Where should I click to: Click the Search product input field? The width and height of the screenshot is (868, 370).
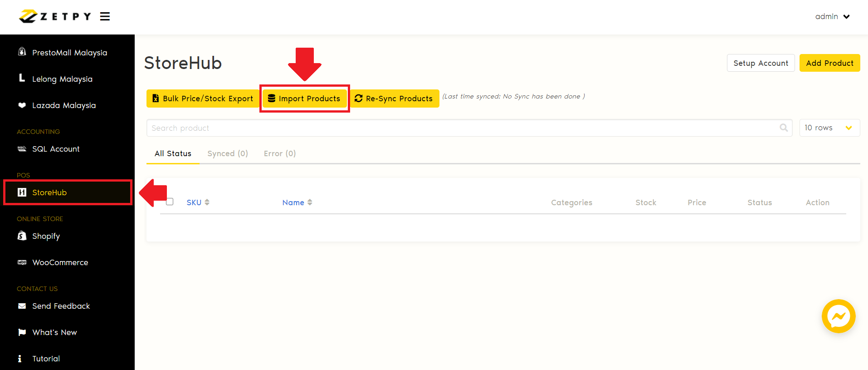click(x=469, y=128)
